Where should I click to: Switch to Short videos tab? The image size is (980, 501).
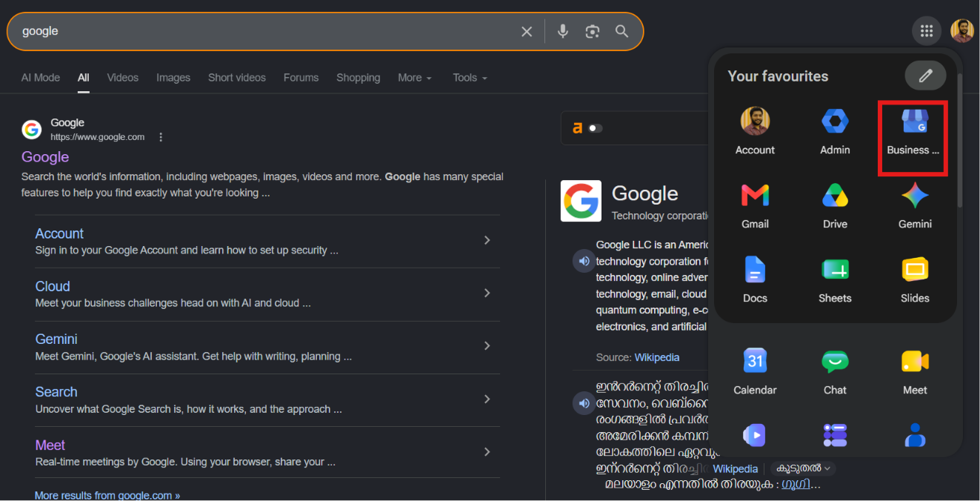pos(237,78)
